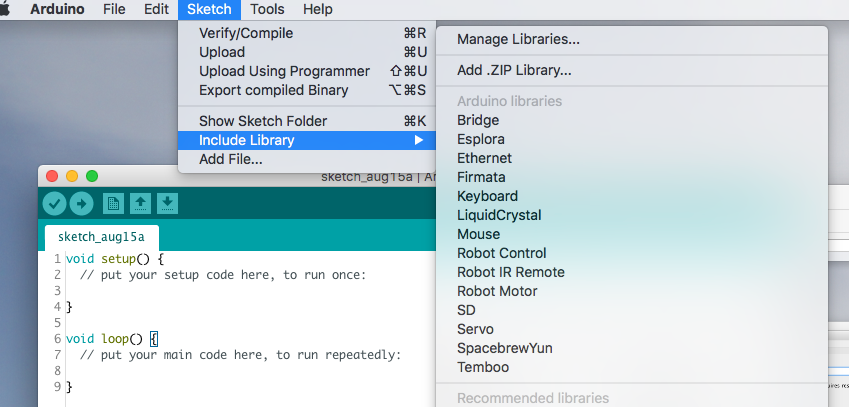Include the Bridge library
This screenshot has height=407, width=849.
pyautogui.click(x=632, y=120)
